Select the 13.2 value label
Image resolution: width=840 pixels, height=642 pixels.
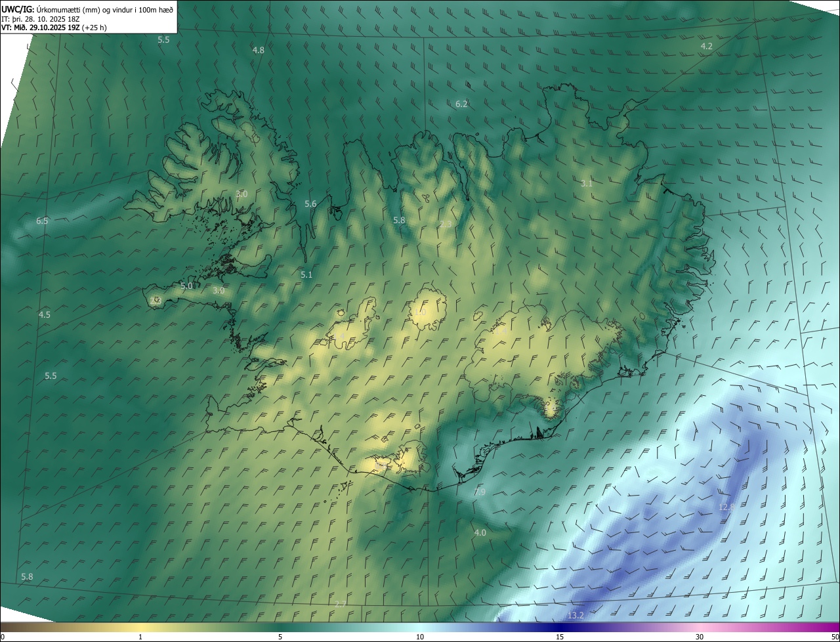(x=576, y=615)
